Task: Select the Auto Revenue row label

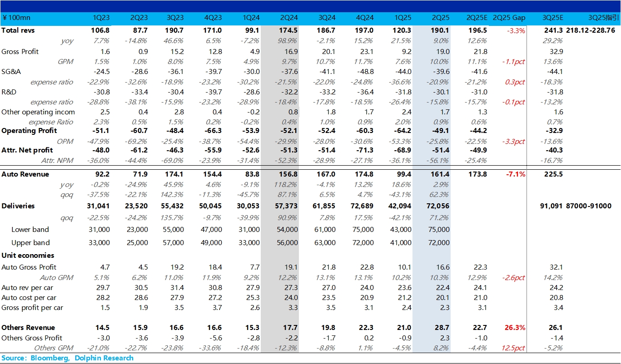Action: click(25, 174)
